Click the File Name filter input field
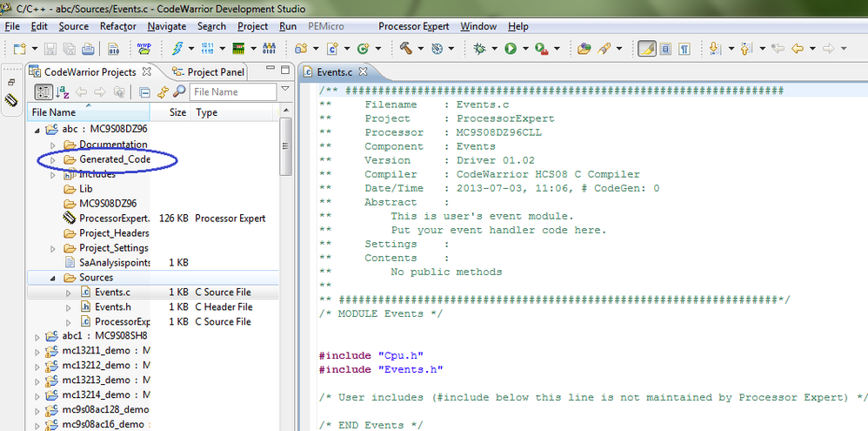868x431 pixels. click(232, 92)
